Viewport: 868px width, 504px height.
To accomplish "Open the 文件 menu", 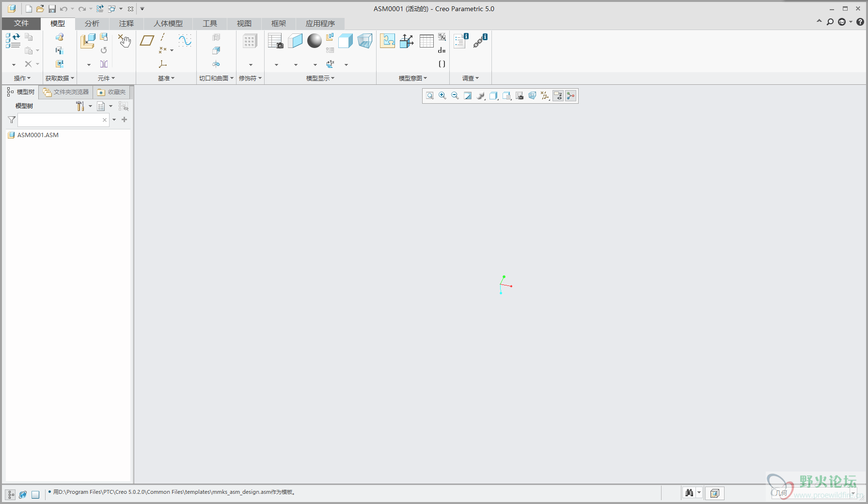I will 21,23.
